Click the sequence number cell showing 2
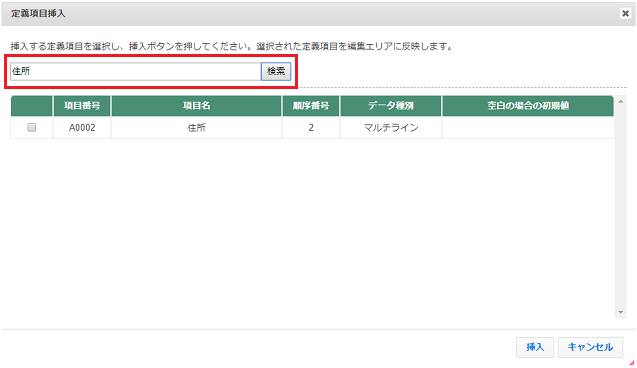Viewport: 637px width, 368px height. 311,128
